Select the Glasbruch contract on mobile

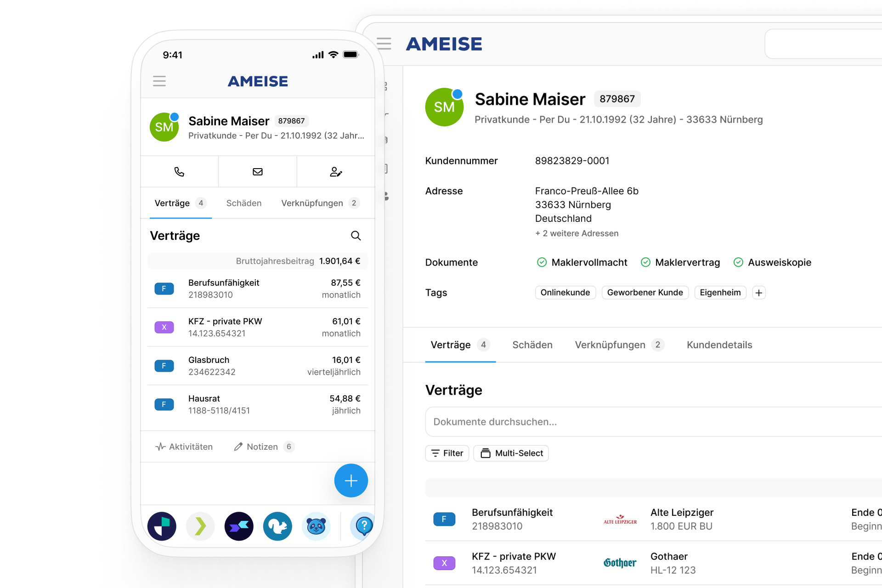[x=257, y=366]
